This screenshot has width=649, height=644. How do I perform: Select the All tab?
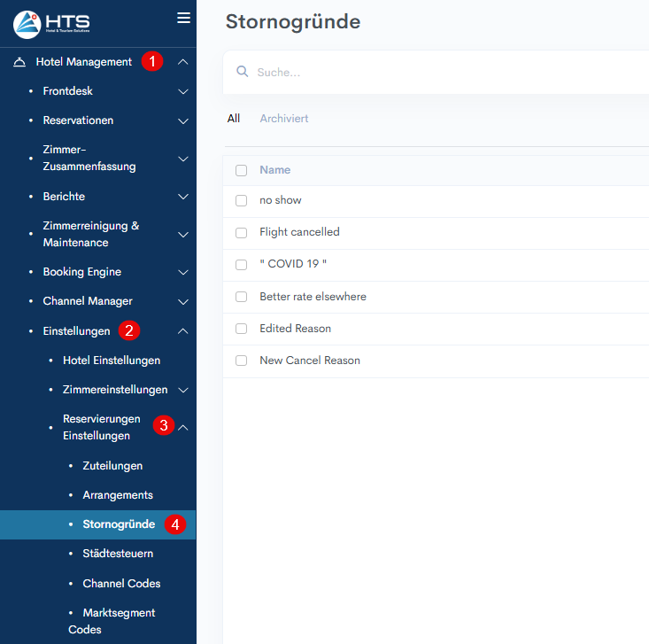[233, 119]
